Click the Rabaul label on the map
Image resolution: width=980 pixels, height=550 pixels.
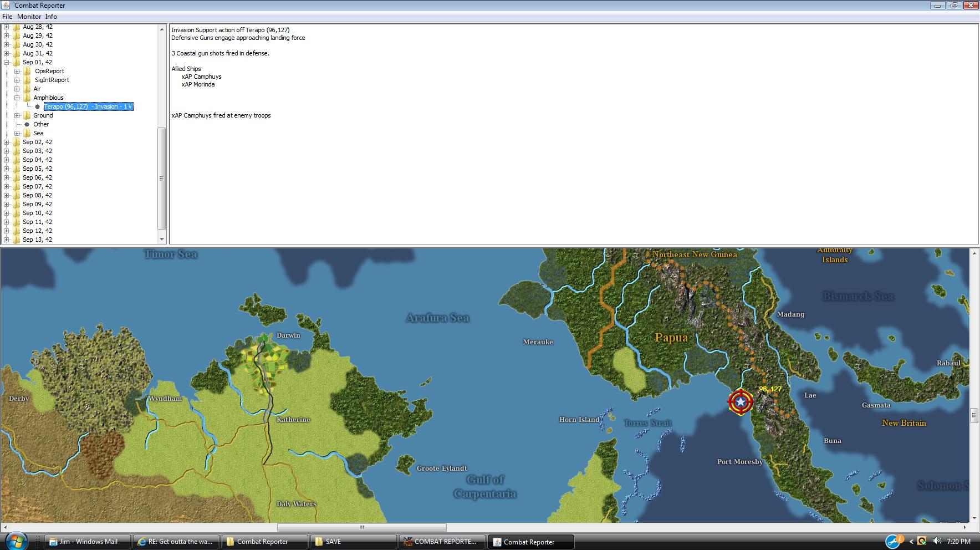948,363
